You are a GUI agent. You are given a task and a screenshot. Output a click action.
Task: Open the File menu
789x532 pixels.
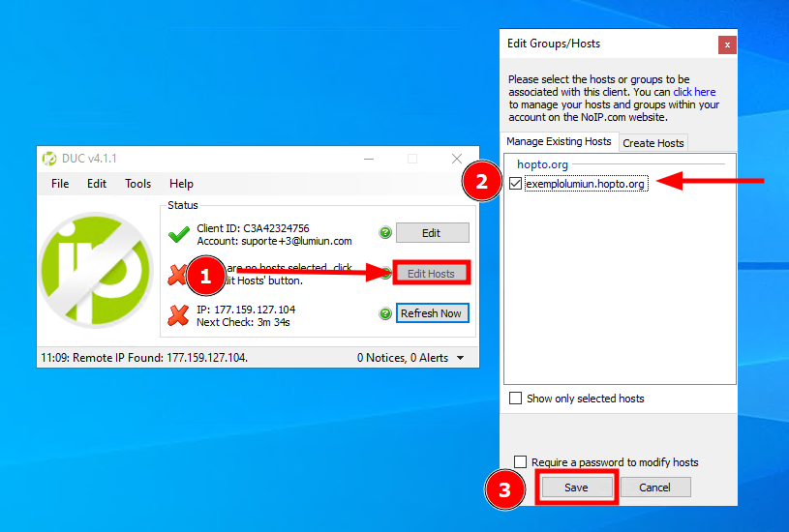click(x=60, y=184)
